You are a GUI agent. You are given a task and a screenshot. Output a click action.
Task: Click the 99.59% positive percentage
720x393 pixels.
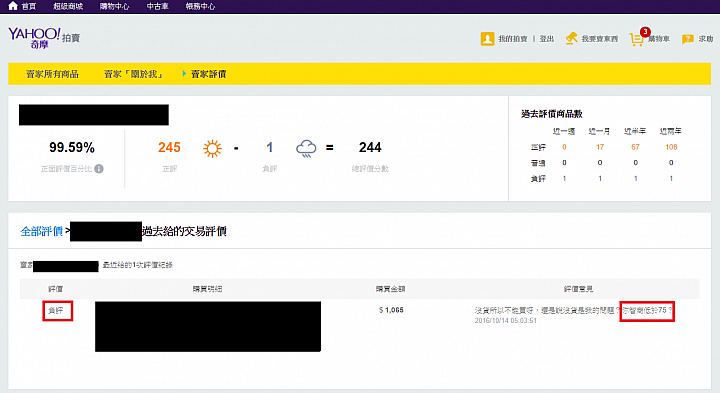pos(72,147)
